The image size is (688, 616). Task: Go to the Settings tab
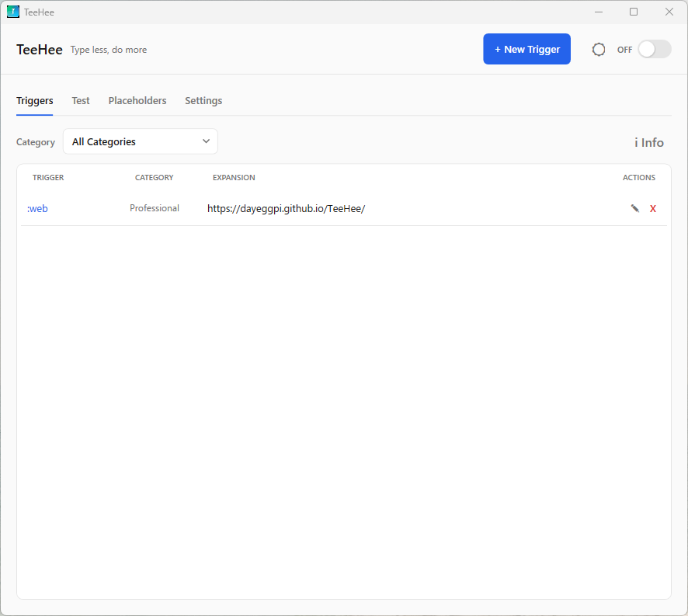tap(203, 100)
